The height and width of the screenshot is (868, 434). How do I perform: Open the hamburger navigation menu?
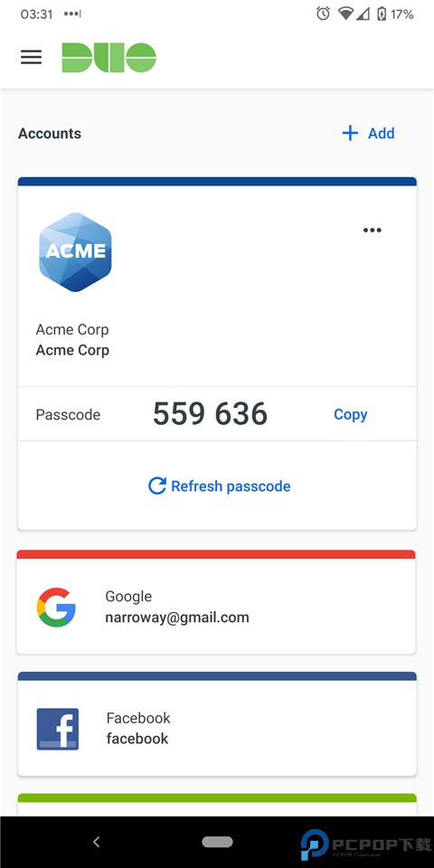click(x=31, y=57)
